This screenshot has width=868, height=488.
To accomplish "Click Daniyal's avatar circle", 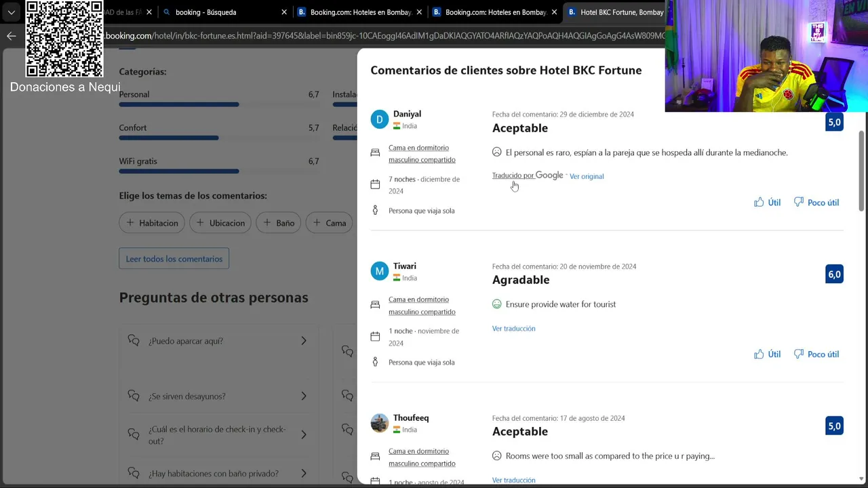I will pyautogui.click(x=380, y=119).
